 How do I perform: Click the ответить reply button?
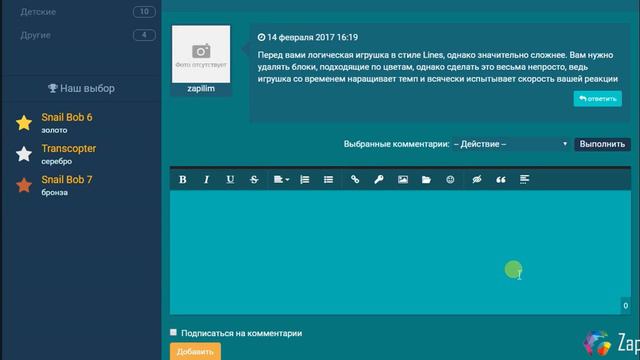coord(598,99)
